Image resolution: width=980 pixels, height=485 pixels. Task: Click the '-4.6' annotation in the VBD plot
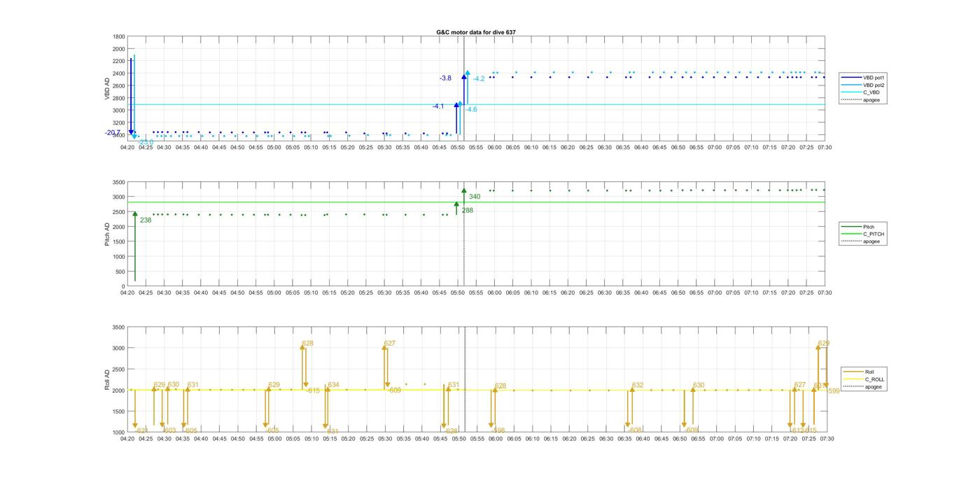471,109
